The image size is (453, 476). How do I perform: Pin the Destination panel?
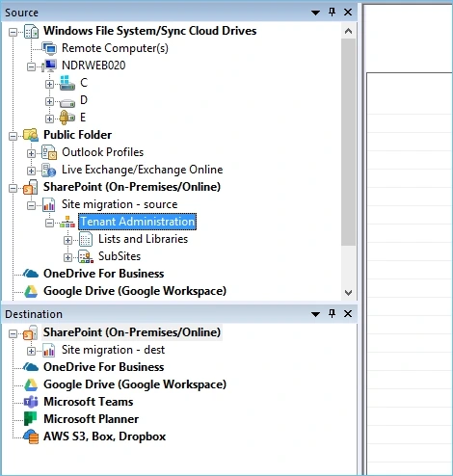332,314
